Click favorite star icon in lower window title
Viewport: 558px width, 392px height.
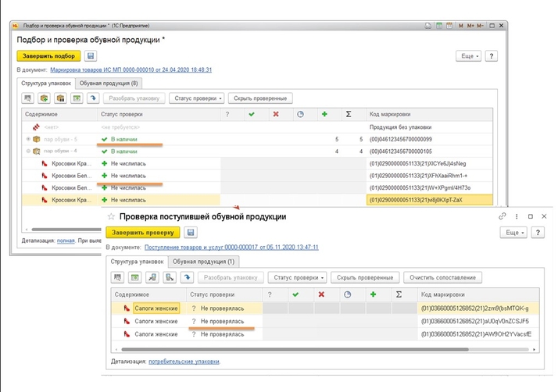click(x=111, y=216)
